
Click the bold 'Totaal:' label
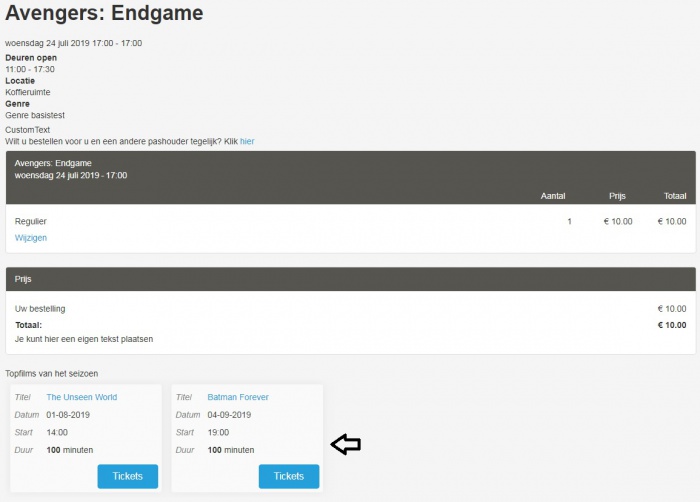click(x=29, y=325)
